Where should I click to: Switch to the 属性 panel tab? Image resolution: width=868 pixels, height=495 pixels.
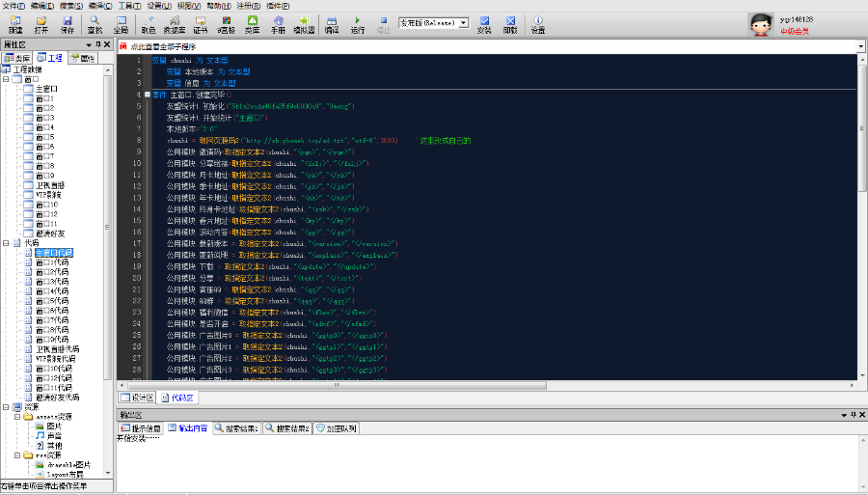coord(83,58)
